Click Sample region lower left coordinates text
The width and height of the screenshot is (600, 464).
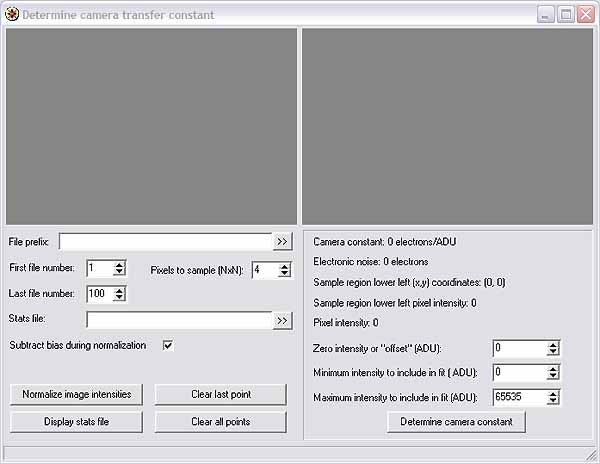point(409,283)
